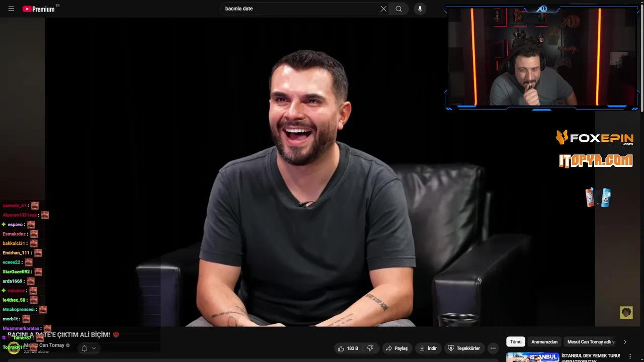The image size is (644, 362).
Task: Click chat username Esmakrdnz
Action: tap(14, 234)
